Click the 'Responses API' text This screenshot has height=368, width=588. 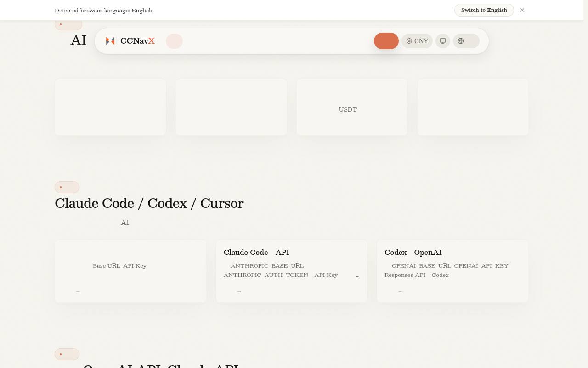point(405,275)
